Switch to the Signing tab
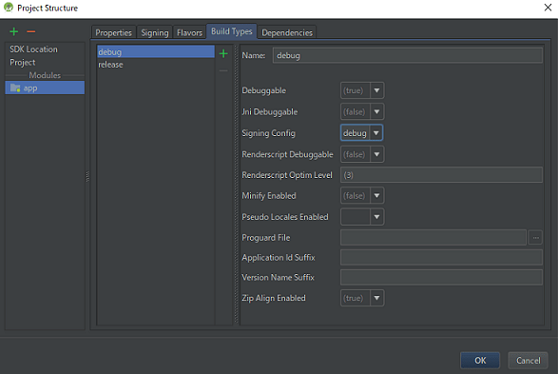The width and height of the screenshot is (558, 374). coord(154,32)
